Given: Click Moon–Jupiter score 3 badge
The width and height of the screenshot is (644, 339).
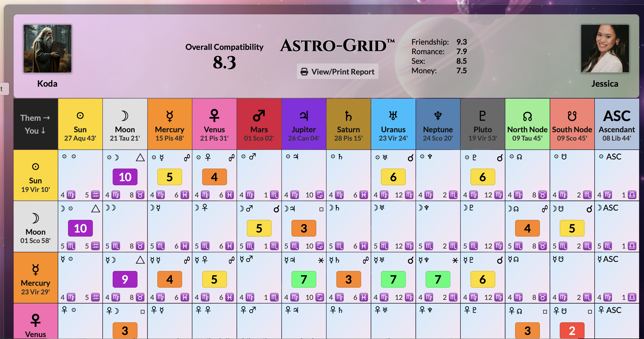Looking at the screenshot, I should (x=304, y=228).
